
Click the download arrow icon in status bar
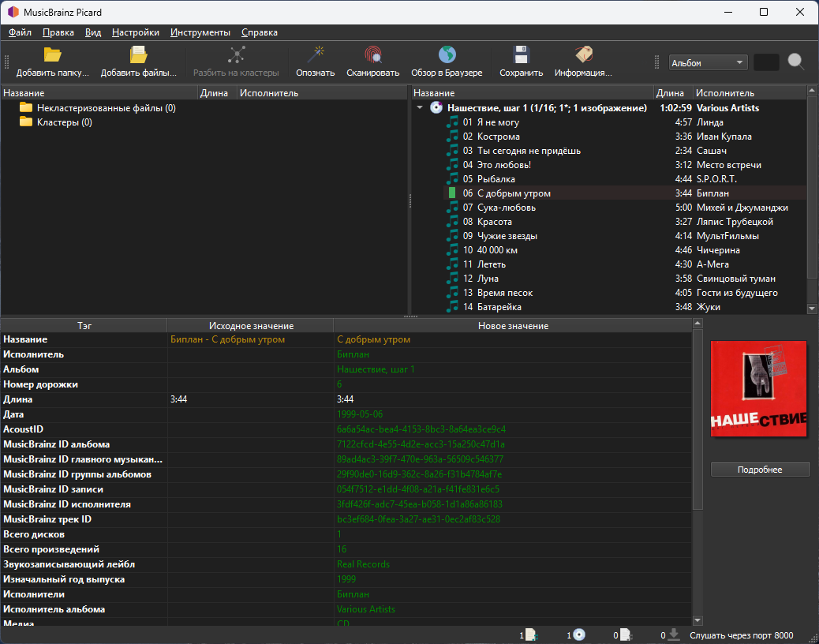[675, 635]
